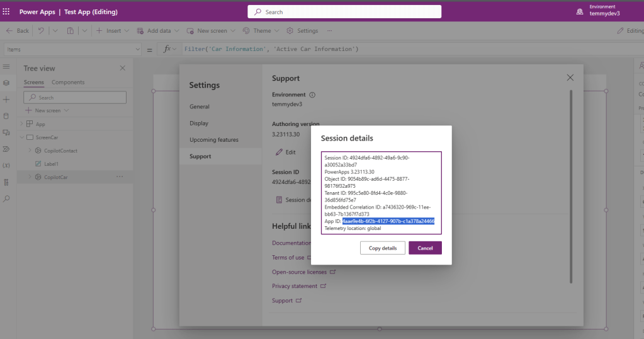The height and width of the screenshot is (339, 644).
Task: Expand the Add data dropdown chevron
Action: 177,31
